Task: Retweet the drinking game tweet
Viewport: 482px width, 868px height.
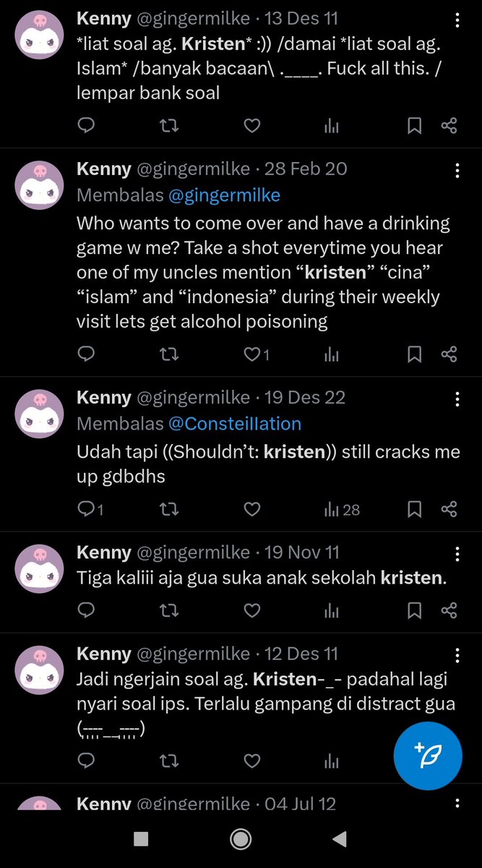Action: [x=168, y=354]
